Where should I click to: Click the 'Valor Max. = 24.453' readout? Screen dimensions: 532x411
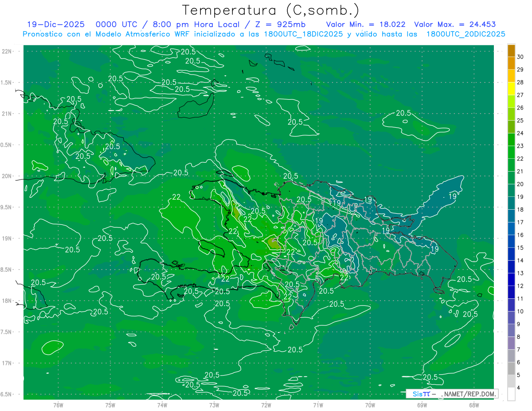click(455, 25)
